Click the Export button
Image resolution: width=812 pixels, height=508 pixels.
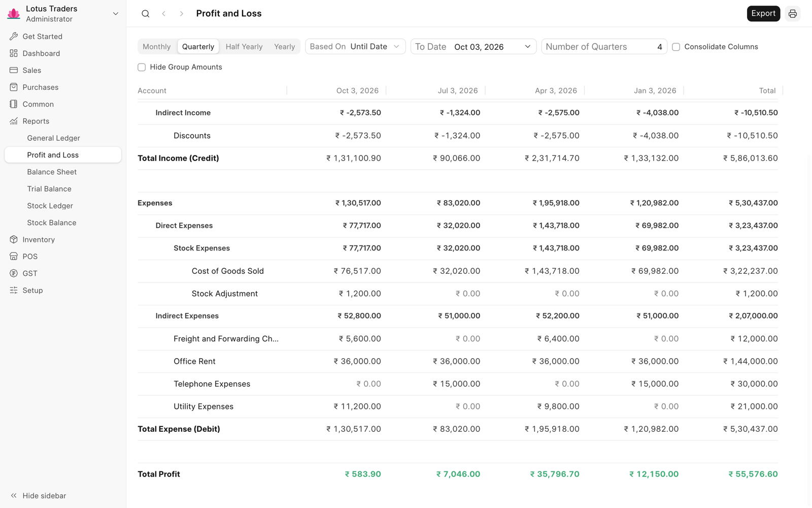763,14
